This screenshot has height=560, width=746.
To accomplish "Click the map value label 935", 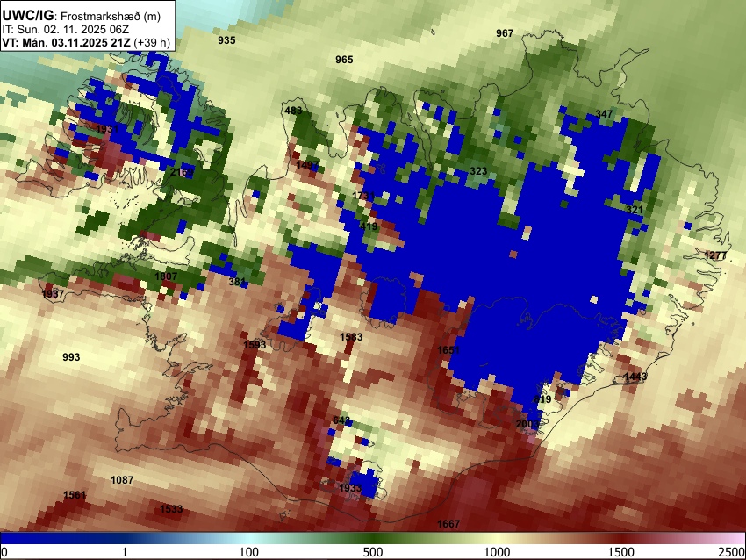I will click(226, 40).
